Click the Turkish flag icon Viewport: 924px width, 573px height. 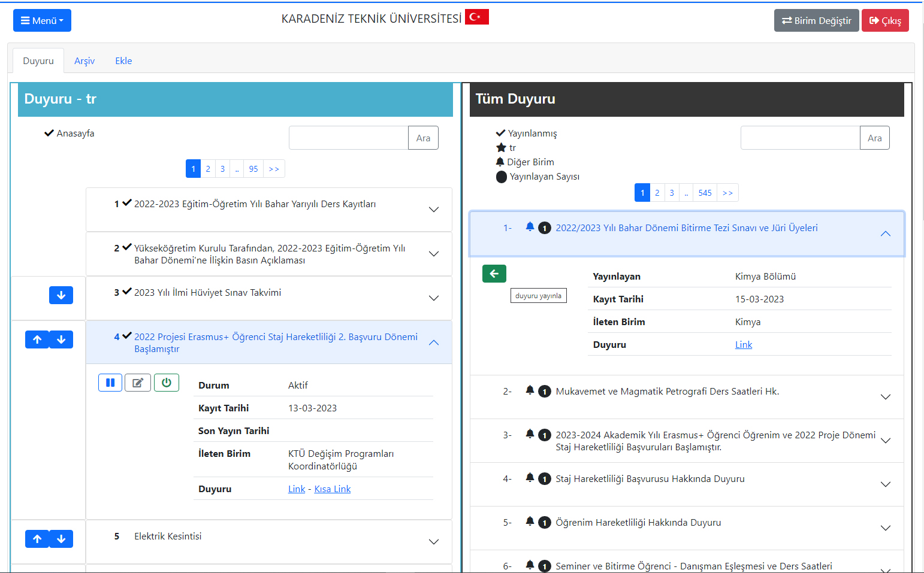[x=477, y=17]
